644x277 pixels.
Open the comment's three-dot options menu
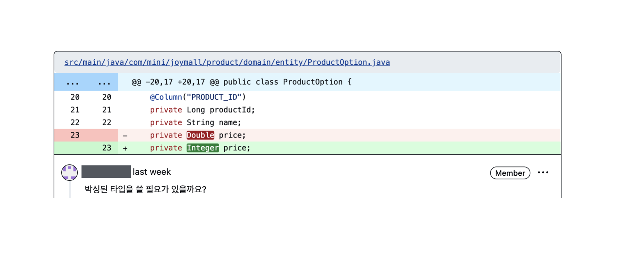[x=543, y=172]
